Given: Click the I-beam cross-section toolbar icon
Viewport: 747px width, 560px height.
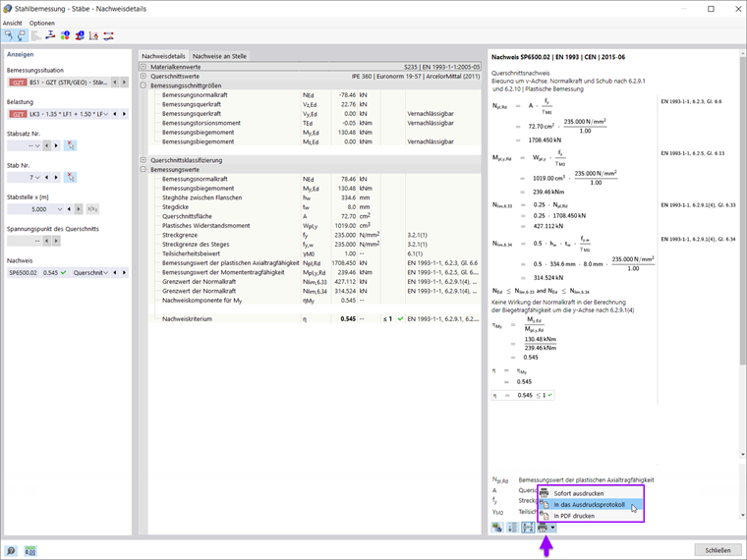Looking at the screenshot, I should (x=50, y=35).
